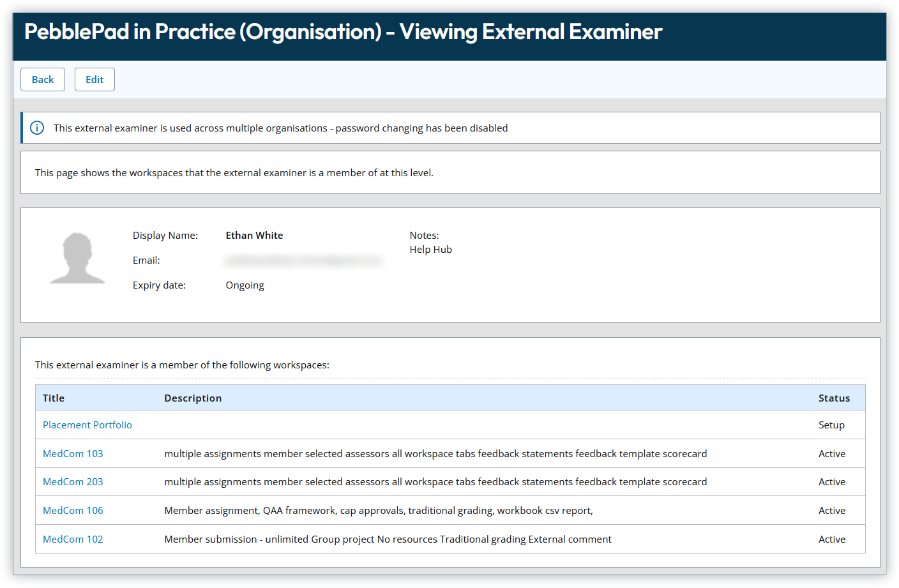Click the MedCom 103 description text

coord(435,454)
